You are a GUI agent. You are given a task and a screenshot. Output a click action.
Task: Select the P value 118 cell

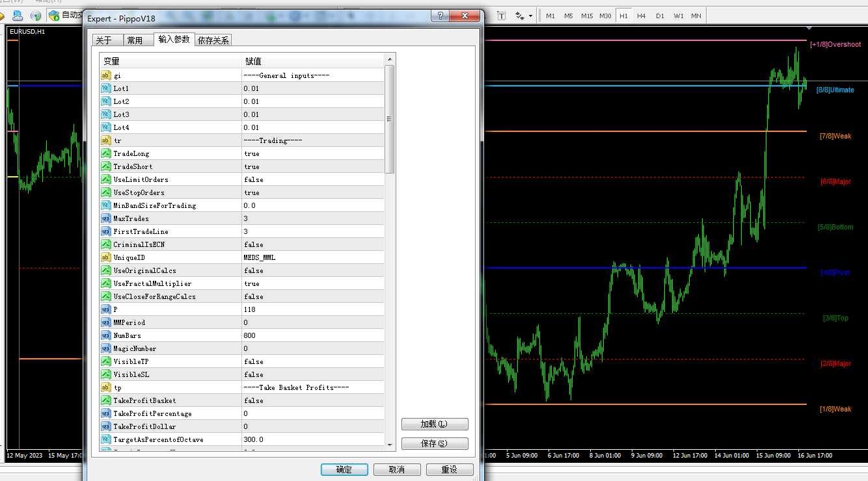click(x=313, y=309)
